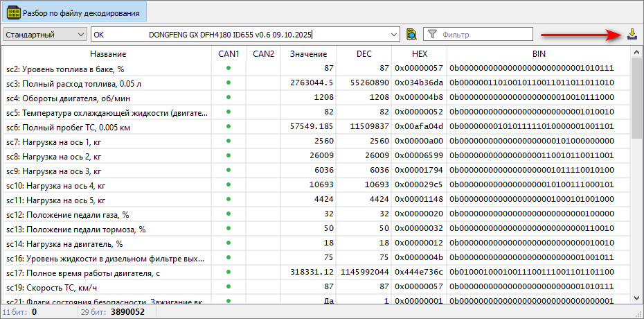
Task: Click the decoding file icon beside the combo box
Action: point(411,34)
